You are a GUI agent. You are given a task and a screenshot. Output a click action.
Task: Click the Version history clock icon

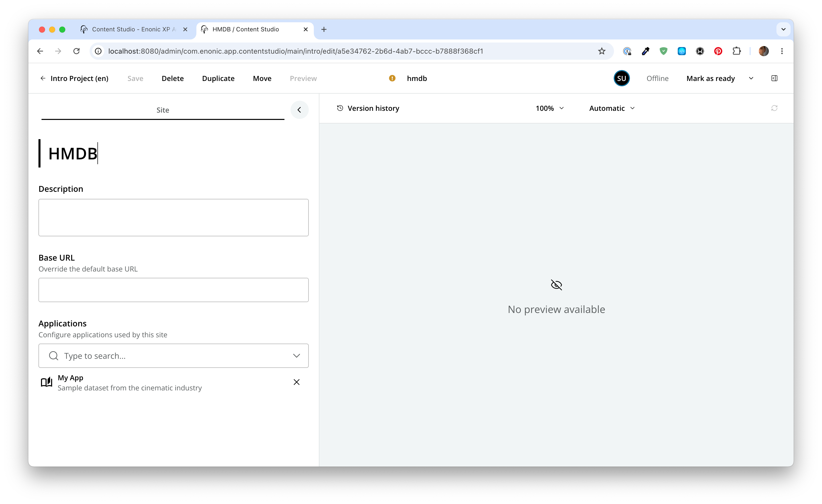(x=340, y=108)
